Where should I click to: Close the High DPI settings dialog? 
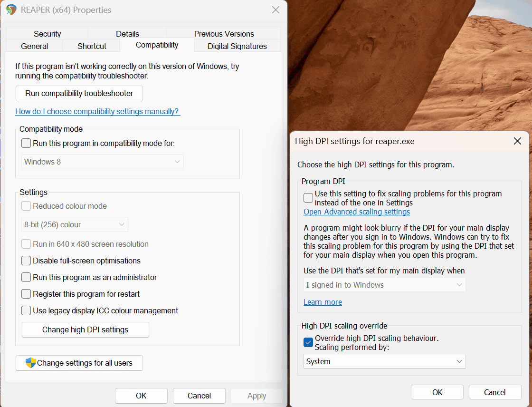coord(517,141)
